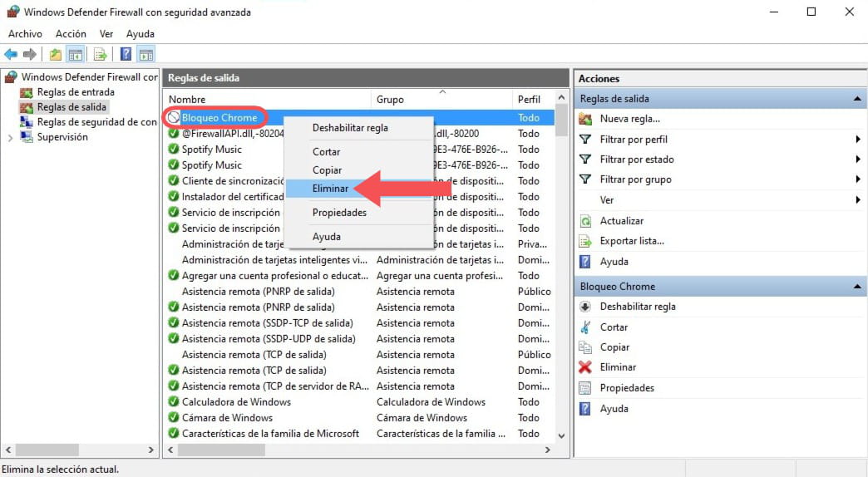Sort by the Perfil column header

tap(533, 99)
